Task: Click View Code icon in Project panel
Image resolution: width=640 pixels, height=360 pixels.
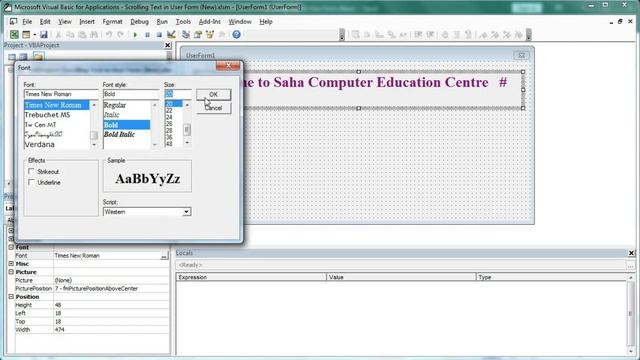Action: (x=12, y=56)
